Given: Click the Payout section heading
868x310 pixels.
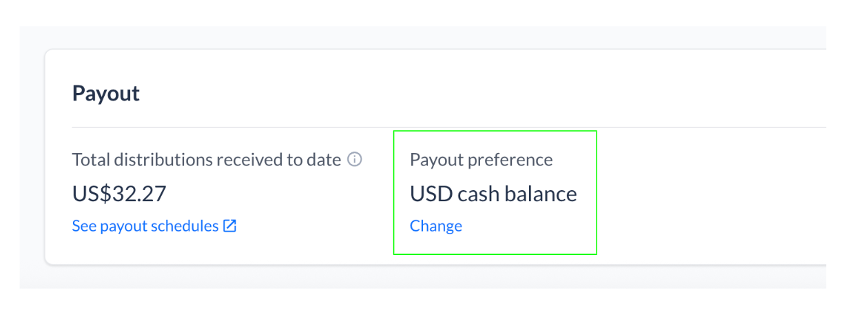Looking at the screenshot, I should 106,94.
